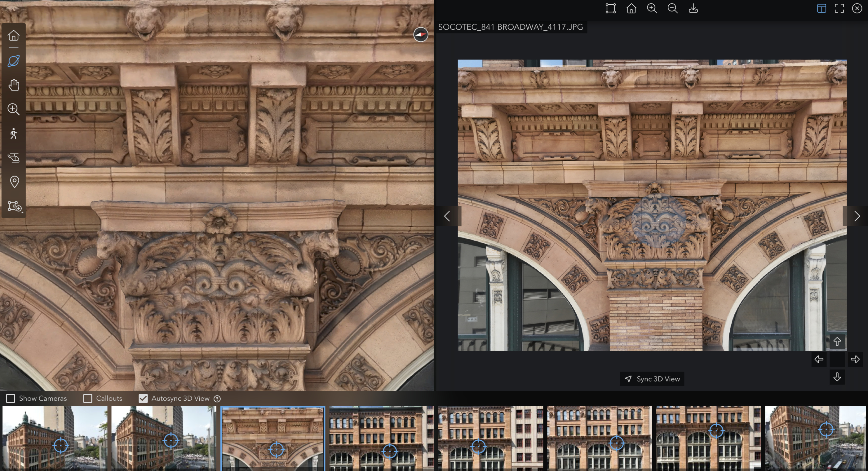Toggle the split panel layout icon
The image size is (868, 471).
pyautogui.click(x=821, y=8)
